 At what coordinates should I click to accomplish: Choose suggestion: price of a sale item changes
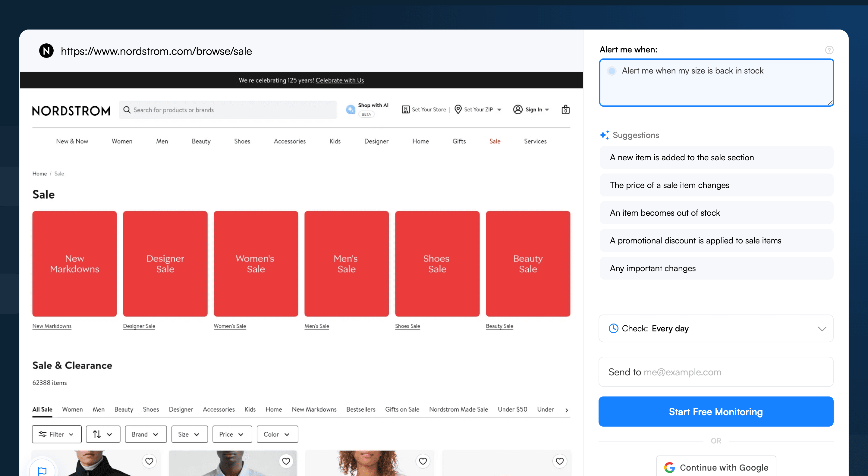(716, 185)
